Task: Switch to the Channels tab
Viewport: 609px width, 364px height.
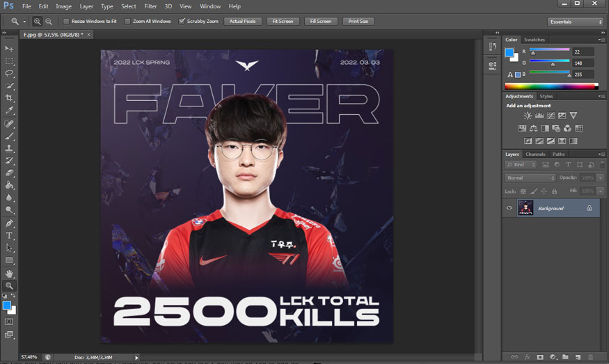Action: click(535, 155)
